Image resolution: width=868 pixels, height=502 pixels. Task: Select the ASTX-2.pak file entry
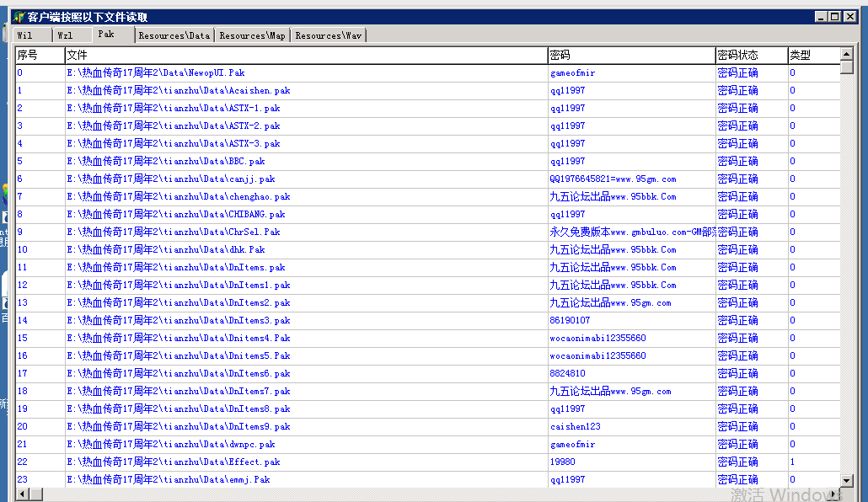point(174,126)
